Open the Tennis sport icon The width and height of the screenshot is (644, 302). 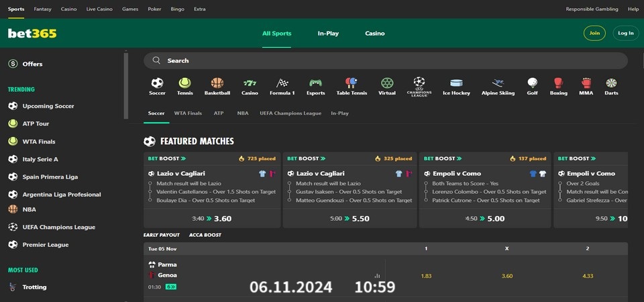[185, 83]
